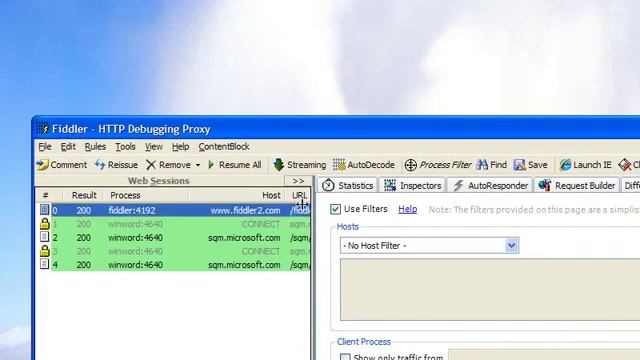This screenshot has height=360, width=640.
Task: Click Resume All in toolbar
Action: 235,165
